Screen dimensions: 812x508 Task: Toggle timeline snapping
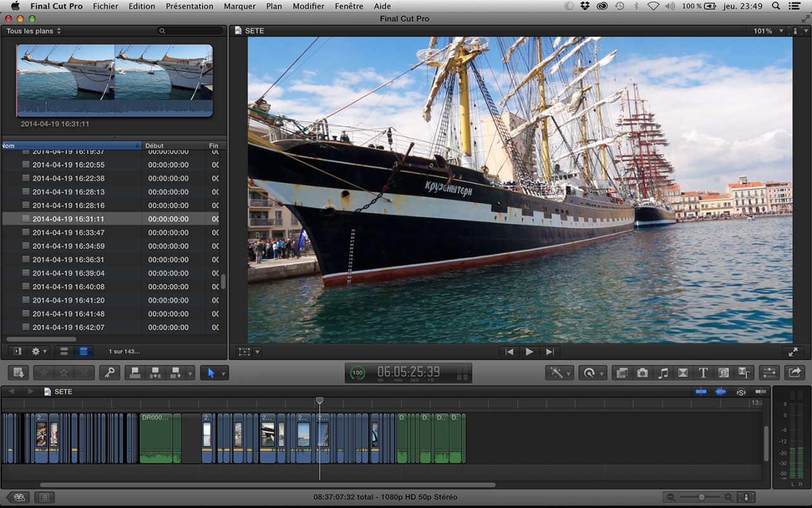click(x=760, y=392)
